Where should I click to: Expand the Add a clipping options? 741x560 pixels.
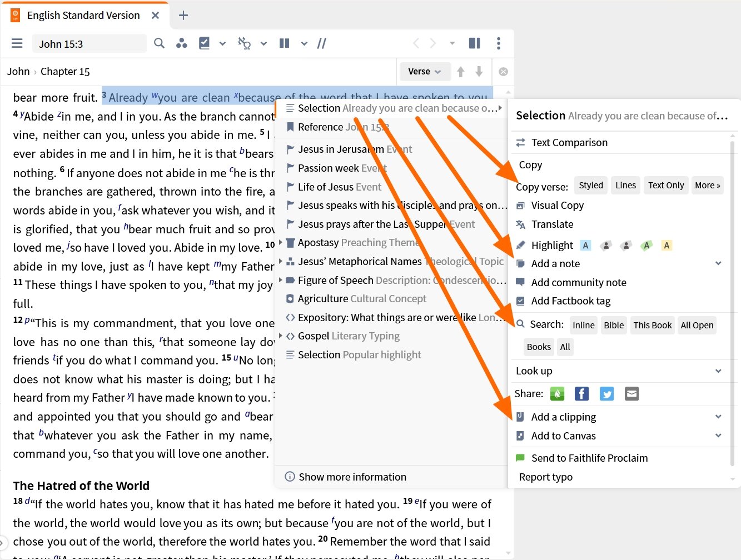point(718,417)
